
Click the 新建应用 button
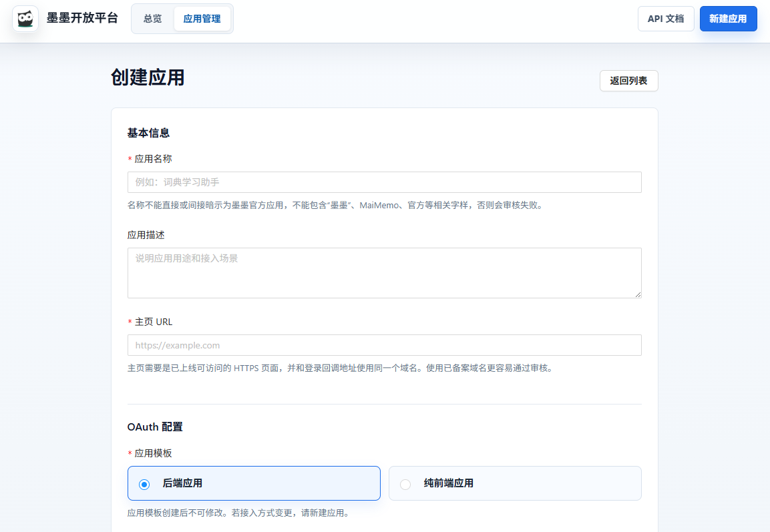click(728, 19)
